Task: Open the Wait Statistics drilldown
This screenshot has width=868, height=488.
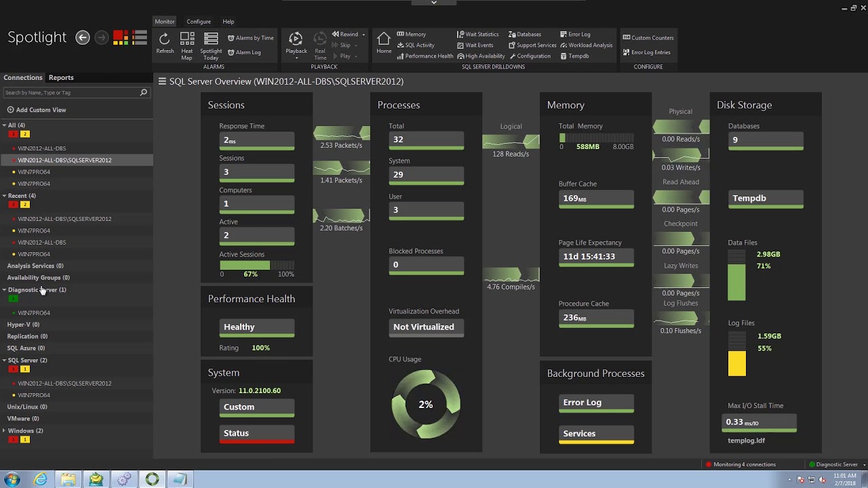Action: point(477,35)
